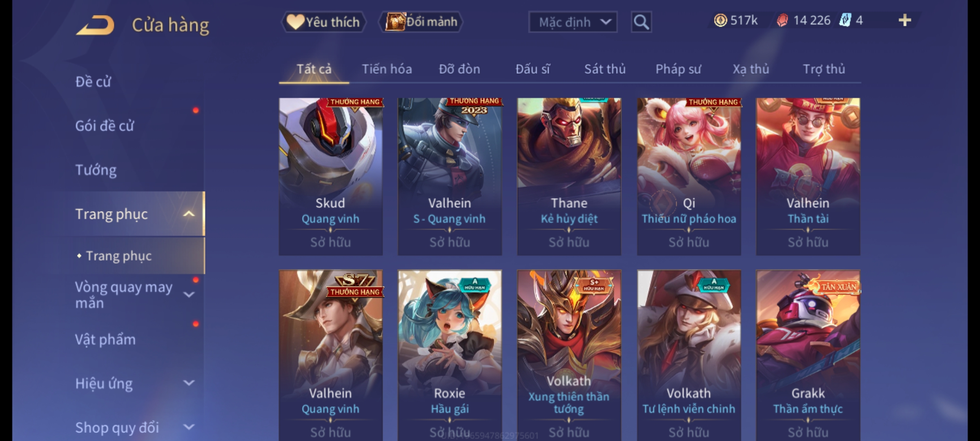Switch to the Pháp sư tab
The width and height of the screenshot is (980, 441).
(x=678, y=69)
